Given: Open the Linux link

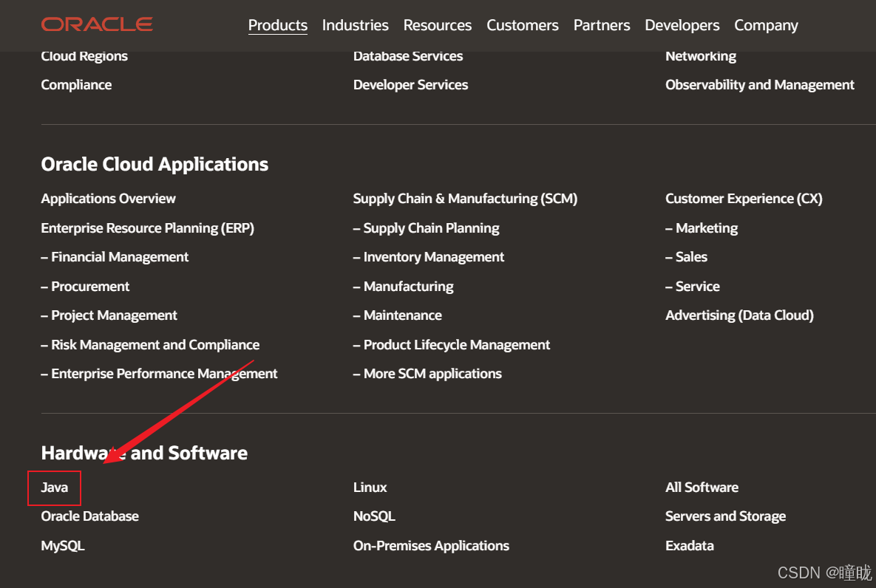Looking at the screenshot, I should tap(370, 488).
